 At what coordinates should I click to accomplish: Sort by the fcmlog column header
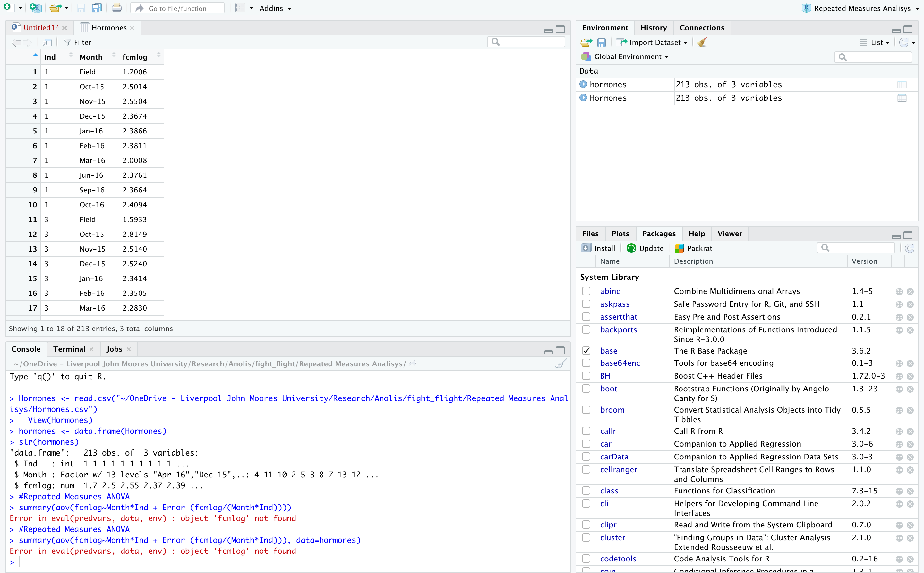click(x=141, y=57)
